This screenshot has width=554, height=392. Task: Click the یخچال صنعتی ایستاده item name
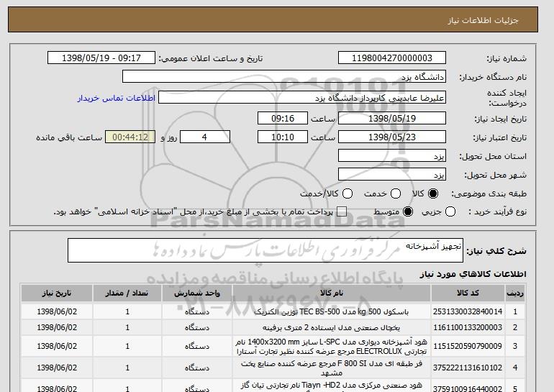(x=332, y=328)
